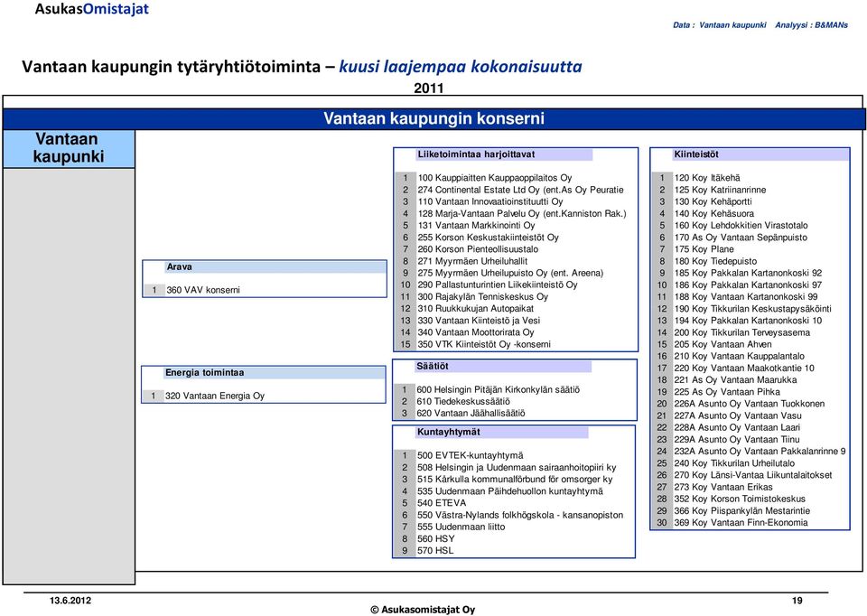Select the 'Data : Vantaan kaupunki' source note

(x=720, y=25)
